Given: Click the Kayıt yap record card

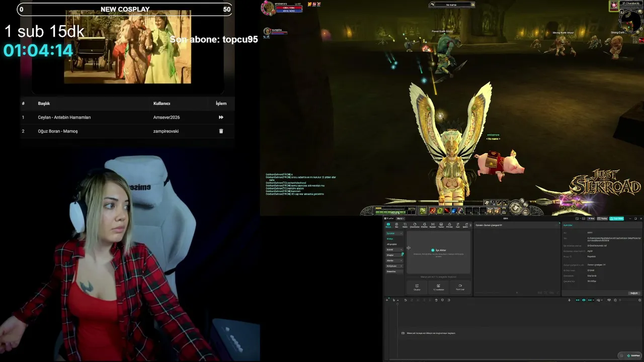Looking at the screenshot, I should 460,287.
